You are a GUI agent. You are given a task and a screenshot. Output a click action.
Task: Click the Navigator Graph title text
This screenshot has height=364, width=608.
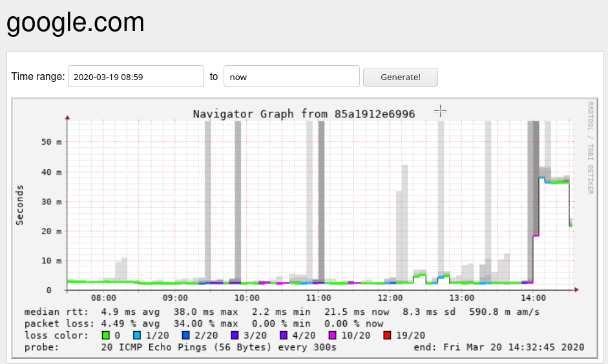click(x=304, y=114)
